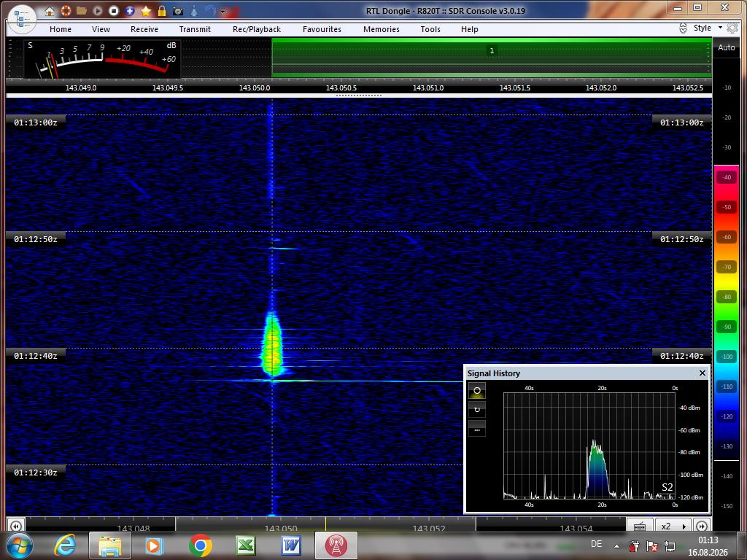Click the Auto level button

727,47
